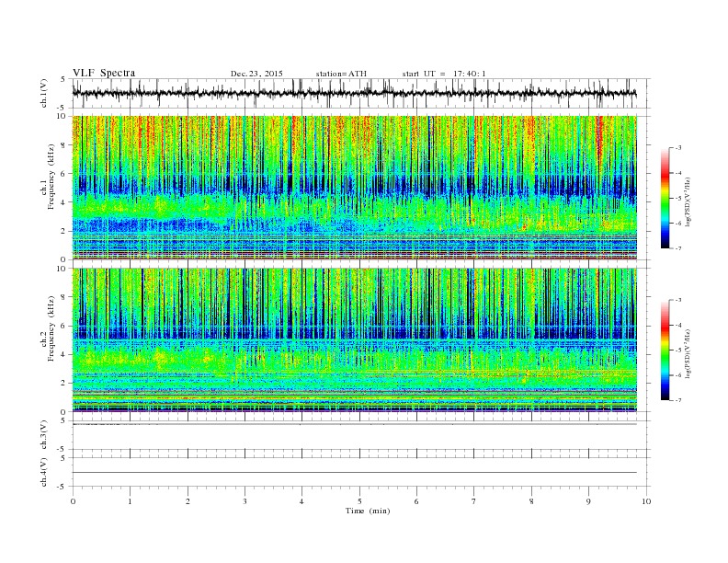Click the "ch.1(V)" waveform axis label
This screenshot has height=563, width=728.
(43, 93)
